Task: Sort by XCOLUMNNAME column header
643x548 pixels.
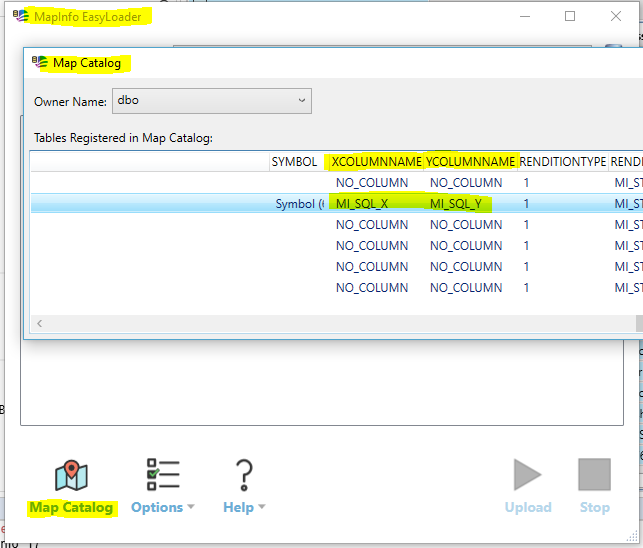Action: tap(377, 161)
